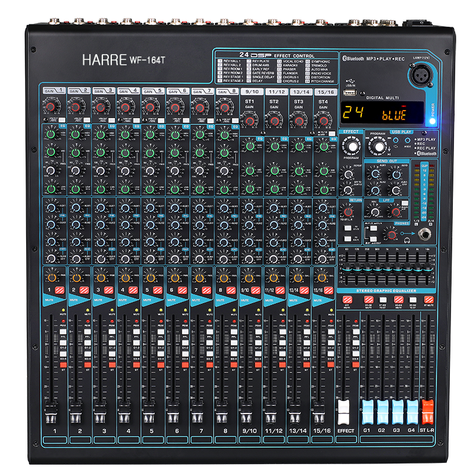The width and height of the screenshot is (476, 476).
Task: Click the orange PAN knob on channel 4
Action: [x=126, y=278]
